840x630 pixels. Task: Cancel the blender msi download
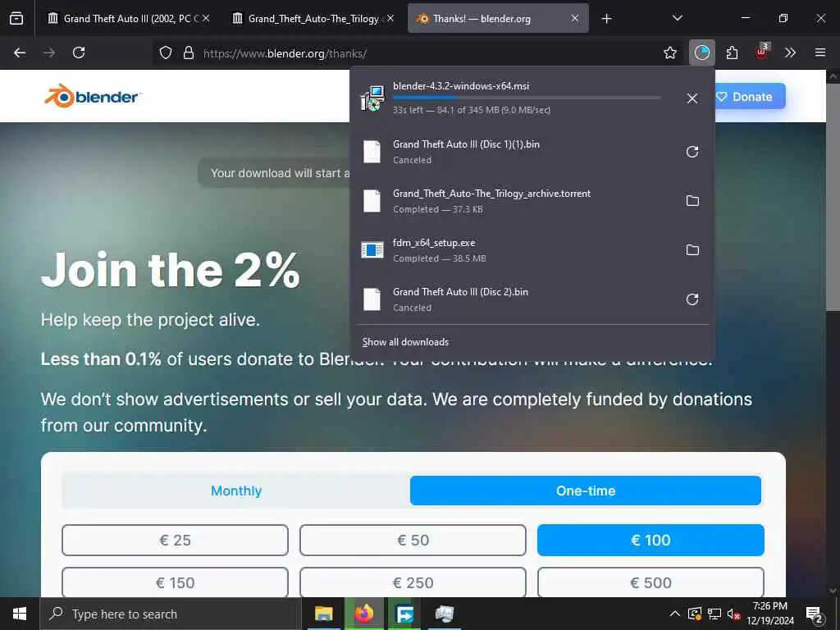tap(692, 98)
